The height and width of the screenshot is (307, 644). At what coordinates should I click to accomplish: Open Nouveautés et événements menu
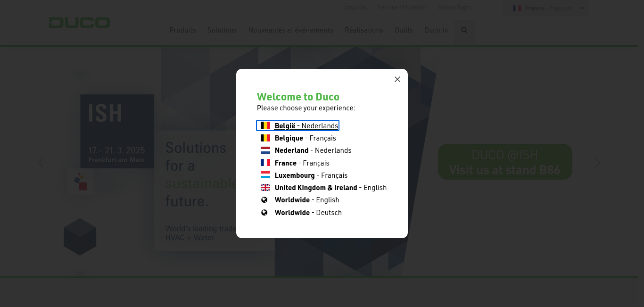click(x=290, y=30)
